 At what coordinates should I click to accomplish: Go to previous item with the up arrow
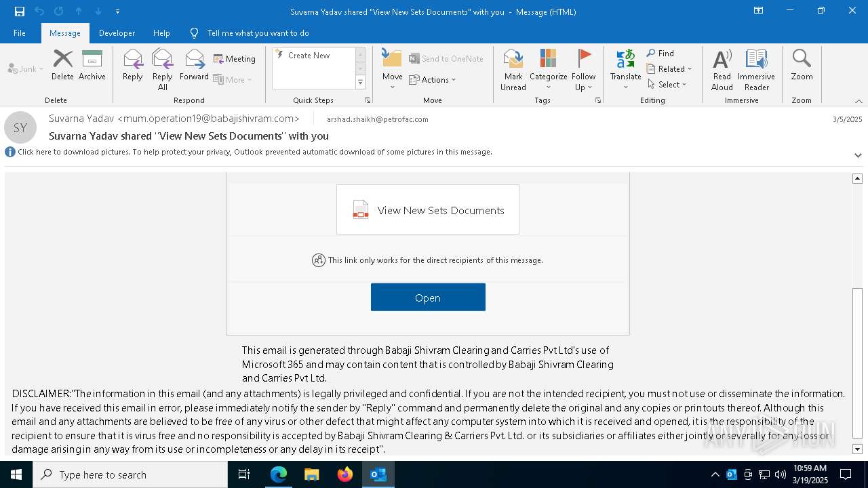pos(79,12)
